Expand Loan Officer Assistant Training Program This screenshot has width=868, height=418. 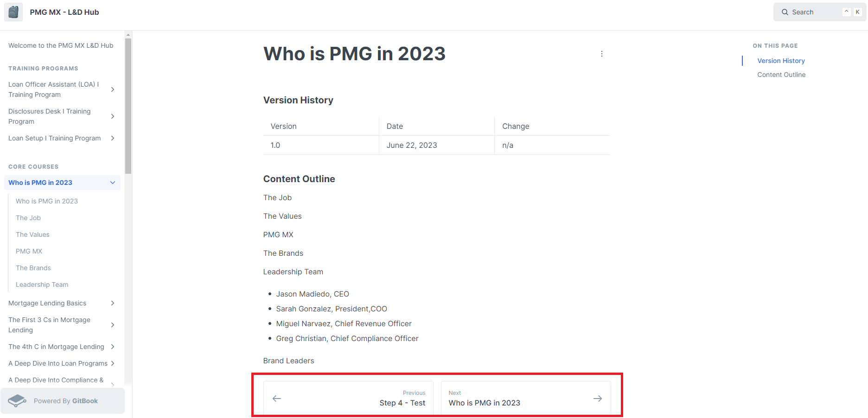pos(113,89)
